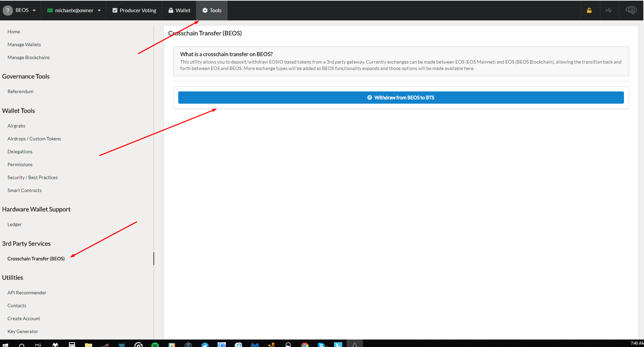Open Key Generator utility
This screenshot has width=644, height=347.
(x=23, y=331)
